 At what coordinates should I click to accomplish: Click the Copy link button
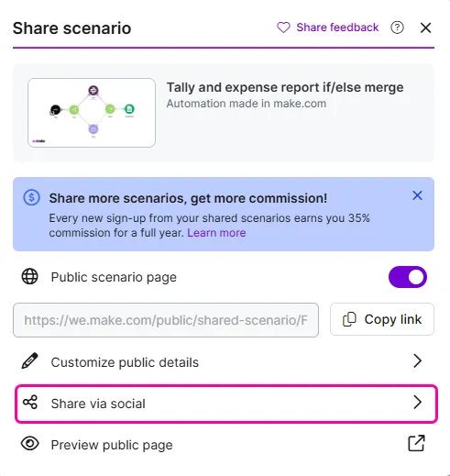click(382, 319)
